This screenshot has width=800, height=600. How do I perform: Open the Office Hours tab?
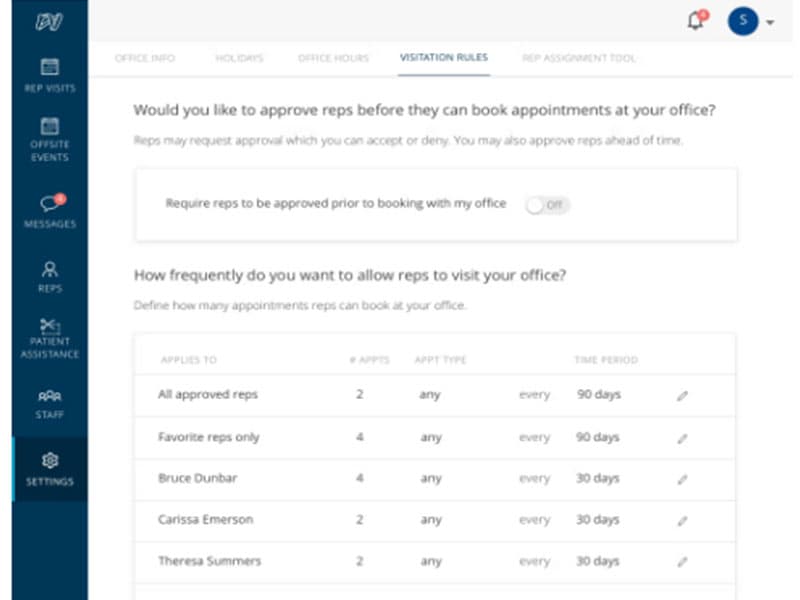click(x=333, y=58)
